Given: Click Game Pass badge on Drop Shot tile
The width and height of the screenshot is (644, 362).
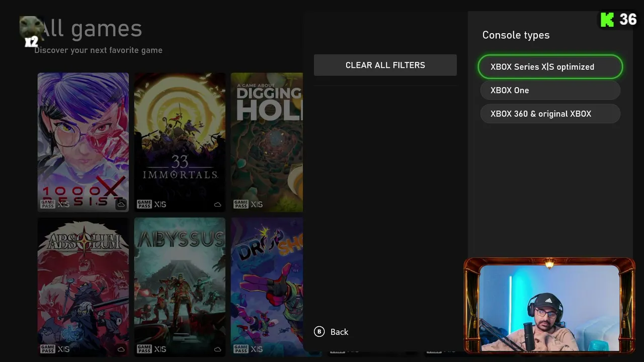Looking at the screenshot, I should coord(241,349).
